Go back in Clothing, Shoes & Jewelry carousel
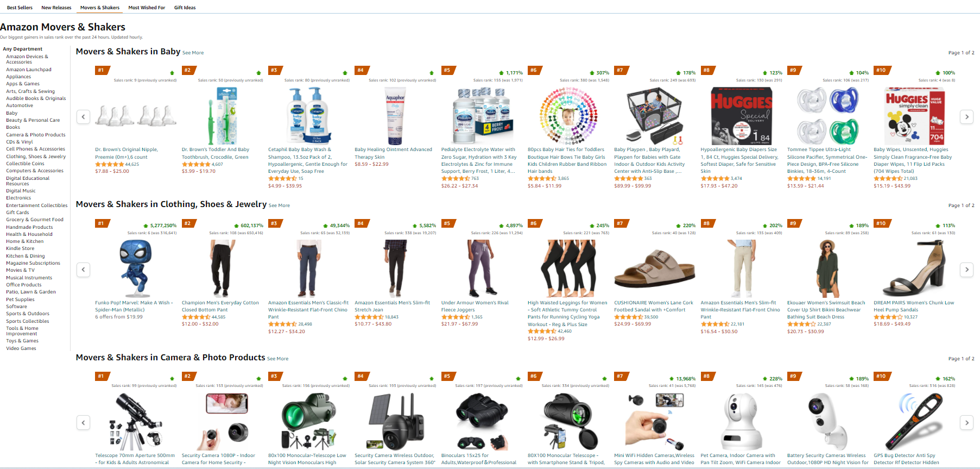The image size is (980, 469). pyautogui.click(x=83, y=270)
